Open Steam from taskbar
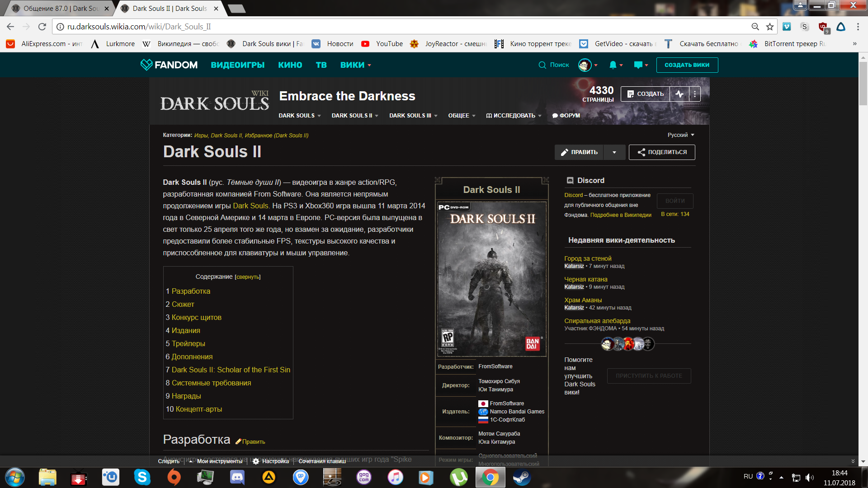The image size is (868, 488). (x=521, y=477)
